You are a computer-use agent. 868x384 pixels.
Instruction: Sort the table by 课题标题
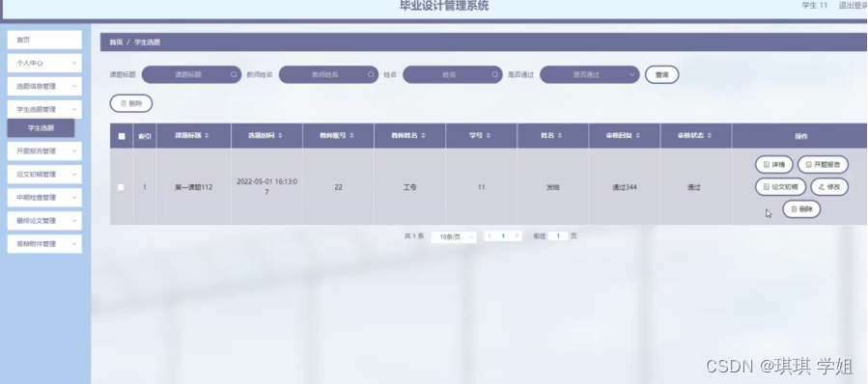207,136
